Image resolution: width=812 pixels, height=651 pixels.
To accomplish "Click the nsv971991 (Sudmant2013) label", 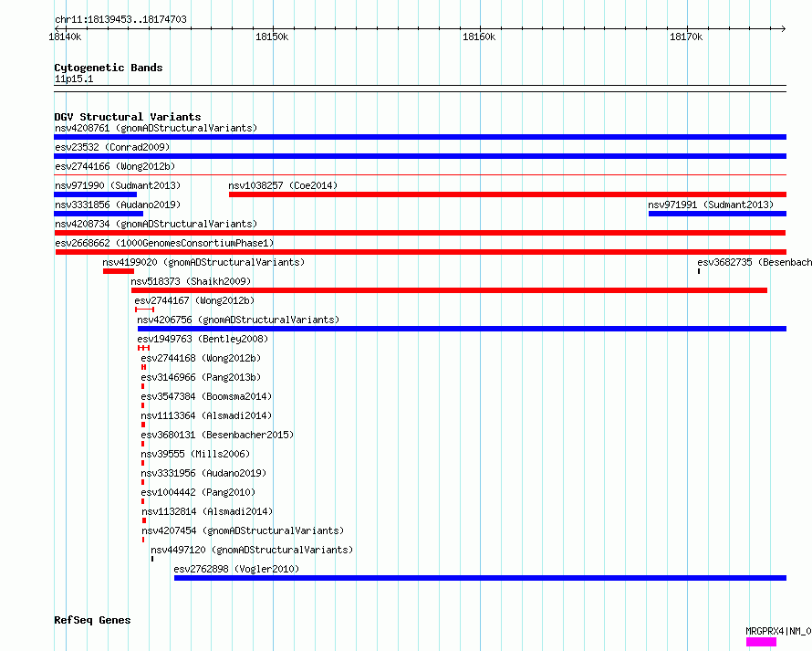I will pyautogui.click(x=711, y=205).
